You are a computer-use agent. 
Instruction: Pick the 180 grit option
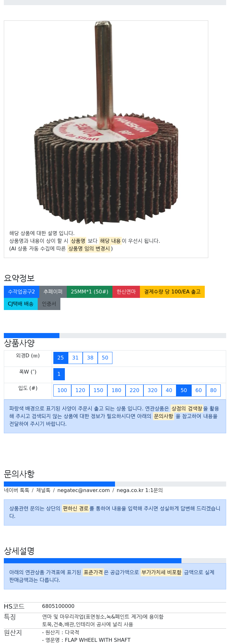[116, 390]
